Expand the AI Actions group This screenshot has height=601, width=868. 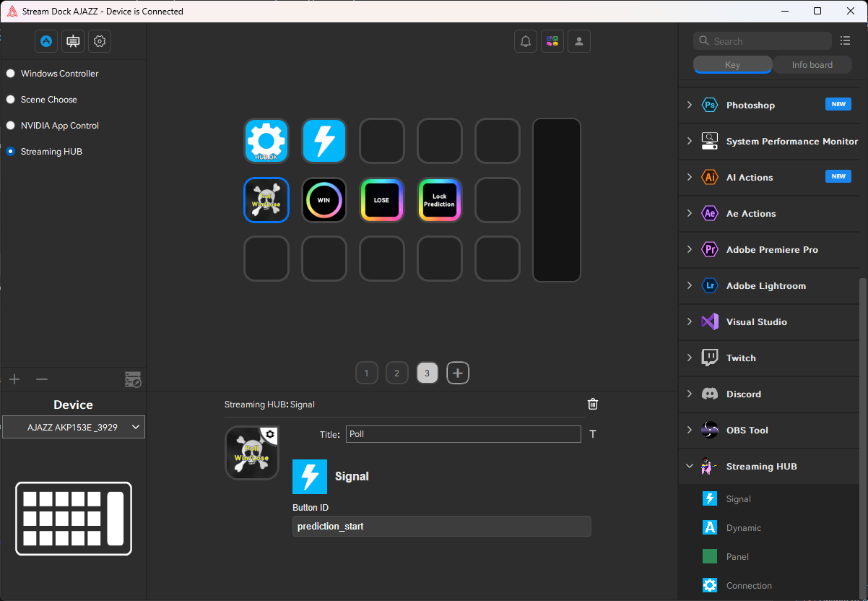click(x=690, y=177)
